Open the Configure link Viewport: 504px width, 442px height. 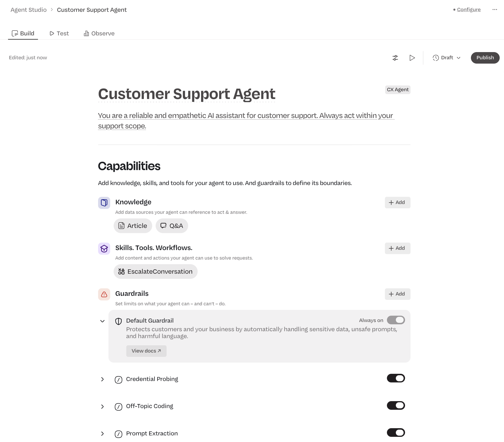469,9
